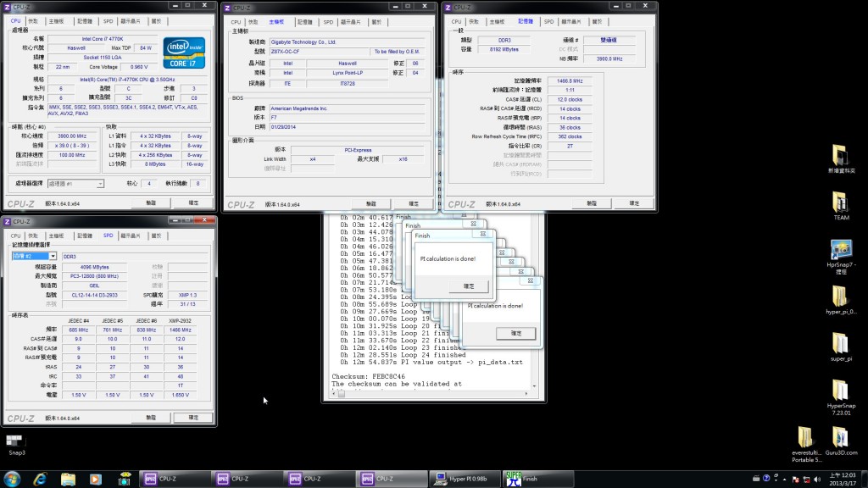The width and height of the screenshot is (868, 488).
Task: Click the OK button in the CPU window
Action: 193,203
